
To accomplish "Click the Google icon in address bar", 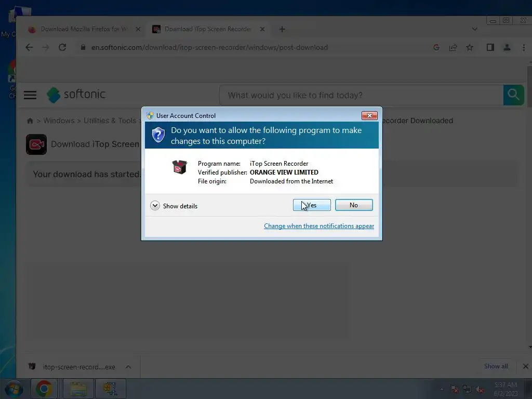I will 436,47.
